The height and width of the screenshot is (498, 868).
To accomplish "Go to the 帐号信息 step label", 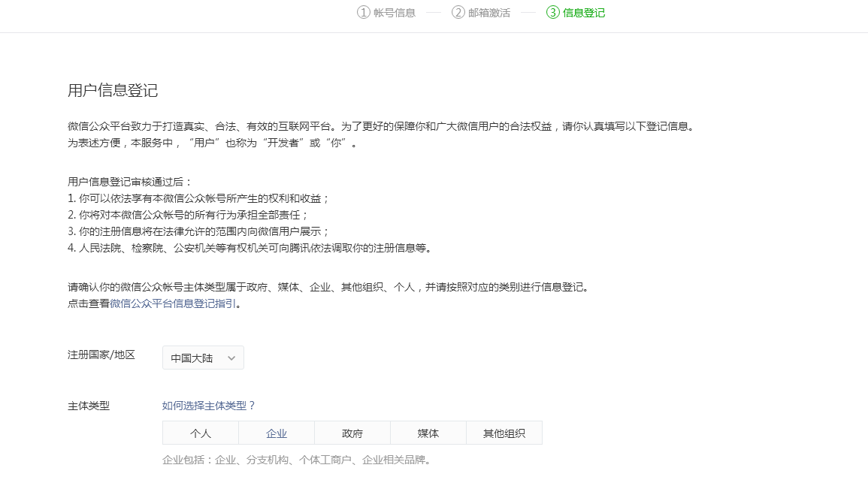I will tap(395, 13).
